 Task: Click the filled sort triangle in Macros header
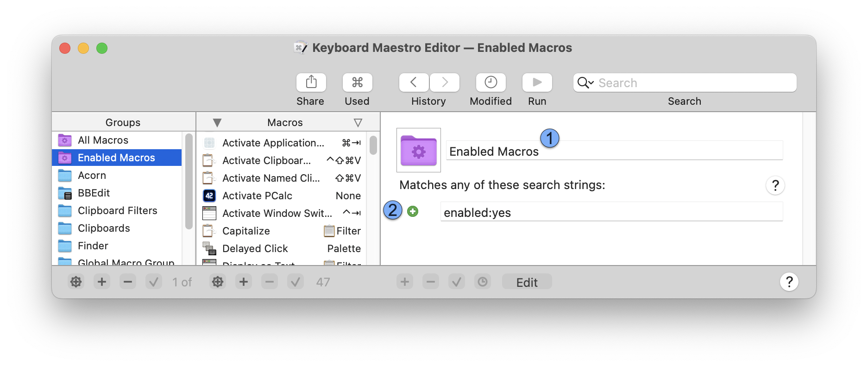click(x=217, y=123)
